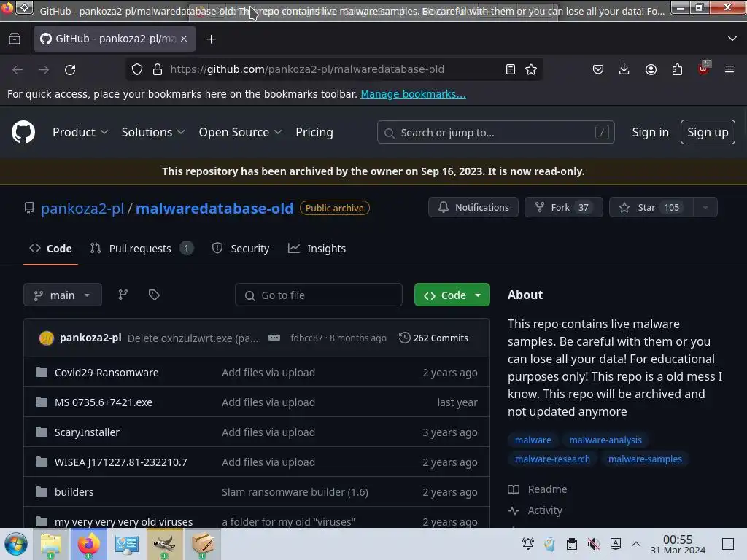Switch to the Code tab
Viewport: 747px width, 560px height.
pos(50,248)
